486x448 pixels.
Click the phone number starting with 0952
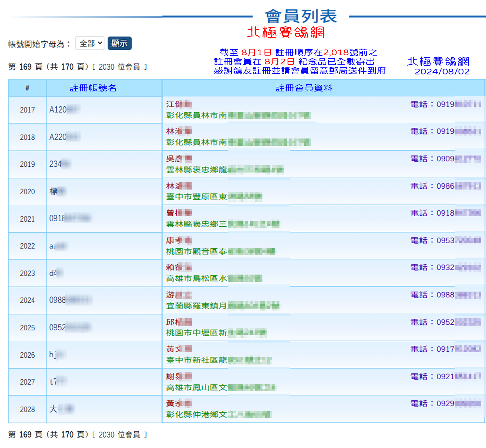pos(446,322)
